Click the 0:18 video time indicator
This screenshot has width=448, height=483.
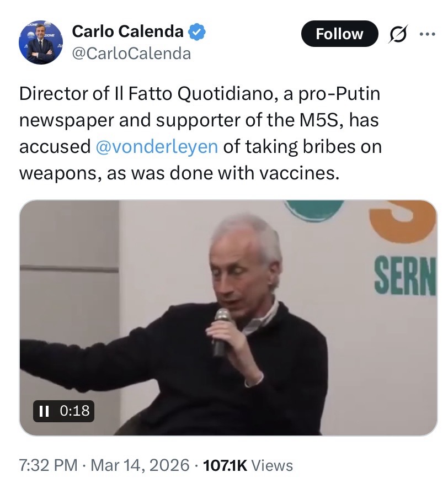74,411
